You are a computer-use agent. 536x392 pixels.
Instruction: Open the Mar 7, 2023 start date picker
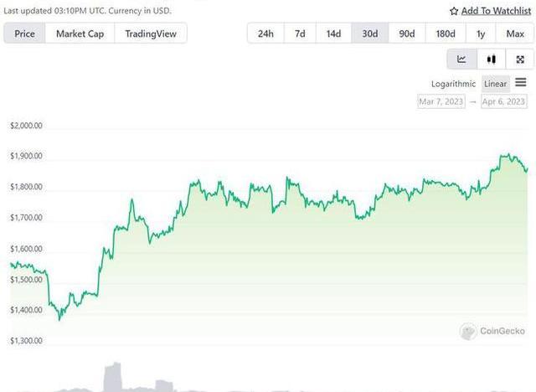[441, 101]
